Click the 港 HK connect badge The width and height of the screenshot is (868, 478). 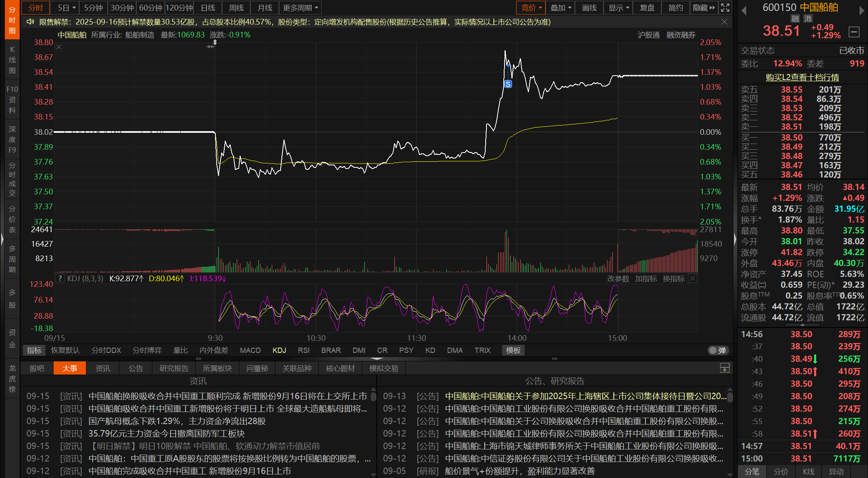coord(808,19)
